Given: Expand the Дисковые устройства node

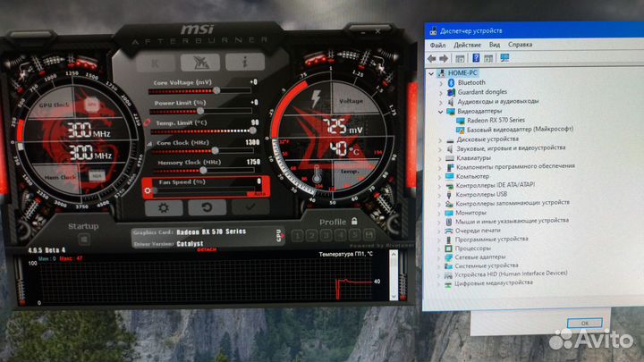Looking at the screenshot, I should (x=440, y=140).
